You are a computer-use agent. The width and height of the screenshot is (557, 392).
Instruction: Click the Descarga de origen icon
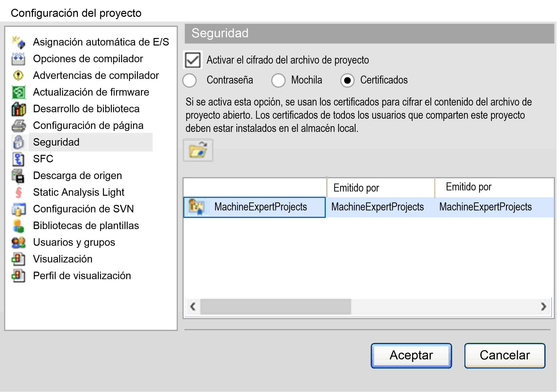[18, 176]
